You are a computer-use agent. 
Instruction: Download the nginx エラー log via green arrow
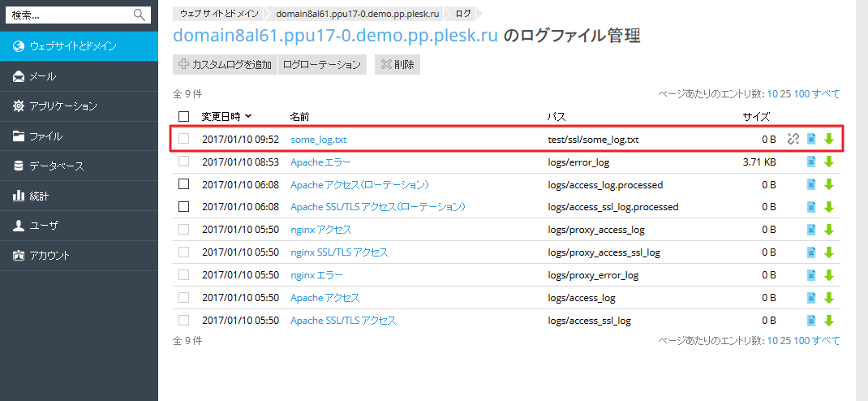[828, 275]
